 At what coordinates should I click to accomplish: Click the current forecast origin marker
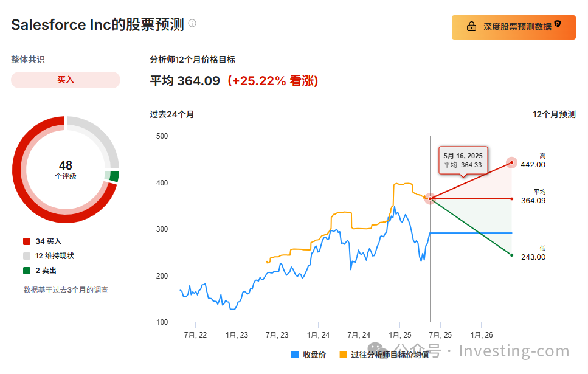[x=430, y=198]
